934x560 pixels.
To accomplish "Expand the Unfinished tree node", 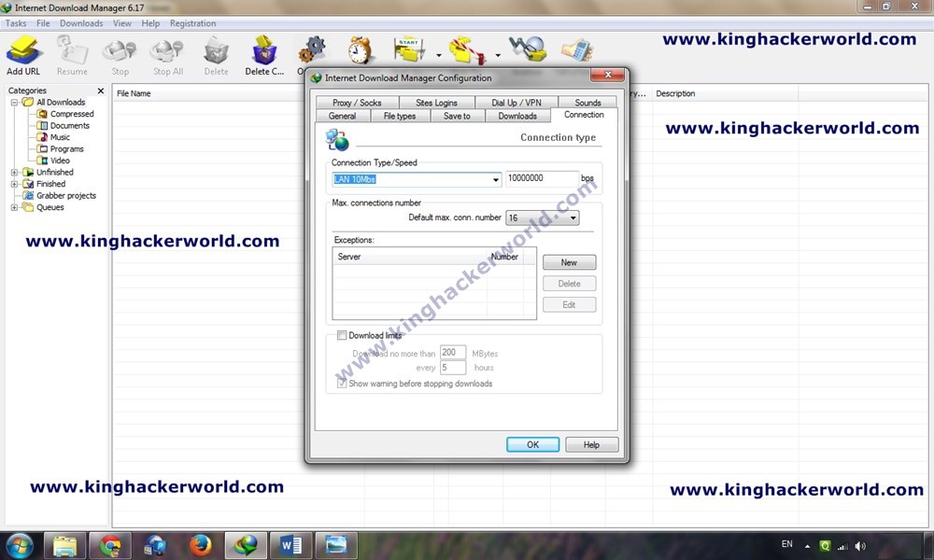I will point(14,172).
